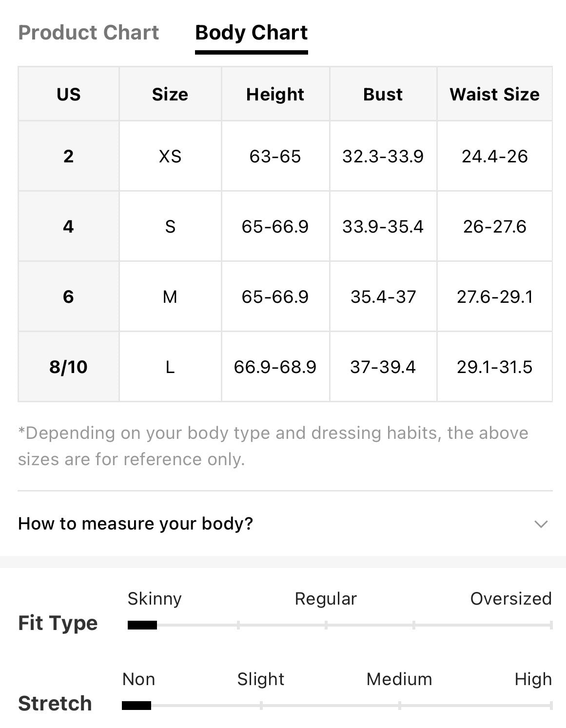Click the Stretch indicator bar
The width and height of the screenshot is (566, 728).
337,705
